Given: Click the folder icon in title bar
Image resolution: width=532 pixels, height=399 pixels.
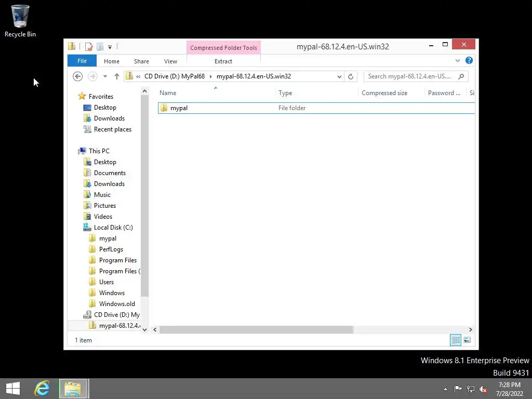Looking at the screenshot, I should pos(72,46).
